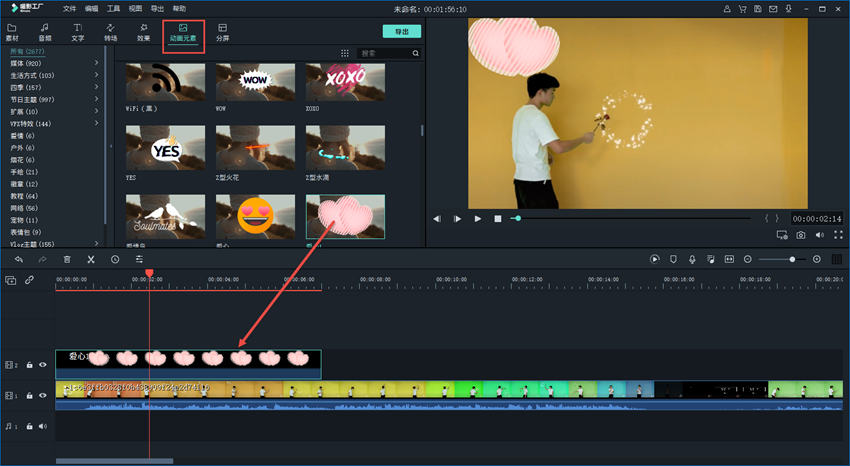Delete selected clip with trash icon
The image size is (850, 466).
(x=67, y=260)
